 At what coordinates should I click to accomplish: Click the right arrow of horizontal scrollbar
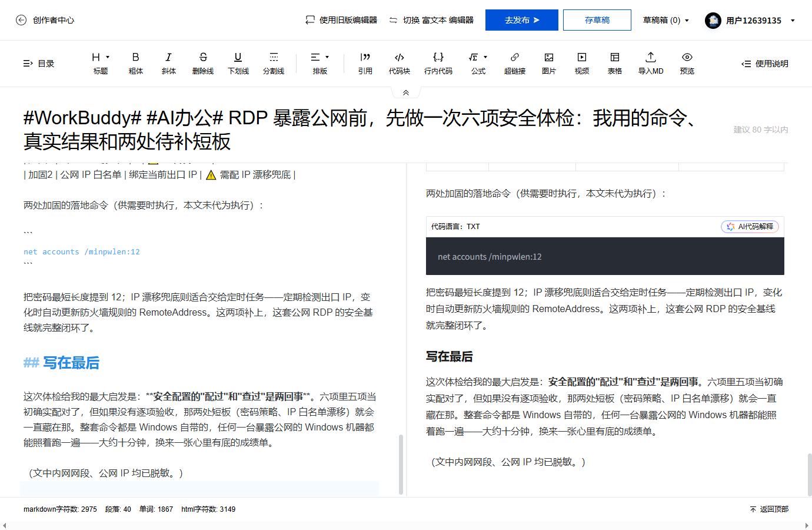pos(807,525)
